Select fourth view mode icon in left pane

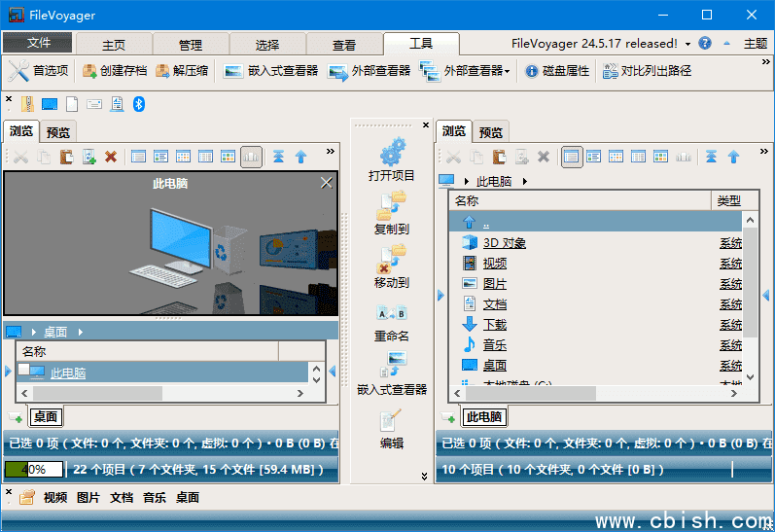[205, 158]
